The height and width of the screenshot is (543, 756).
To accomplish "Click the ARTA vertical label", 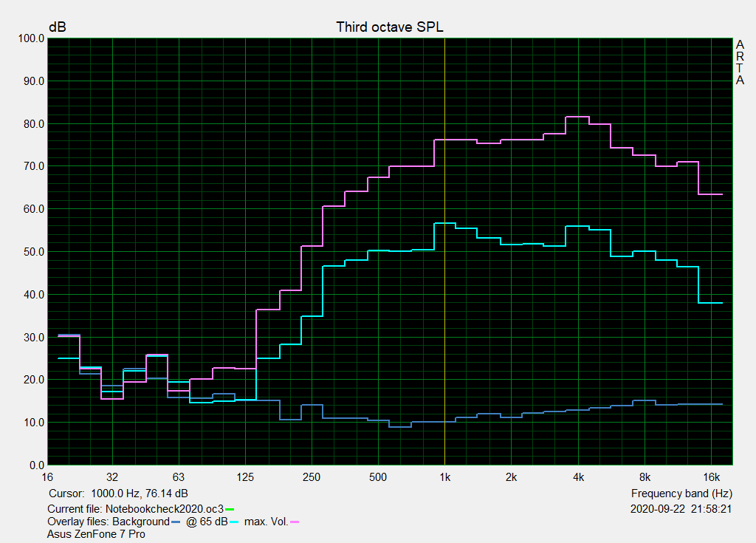I will 740,63.
